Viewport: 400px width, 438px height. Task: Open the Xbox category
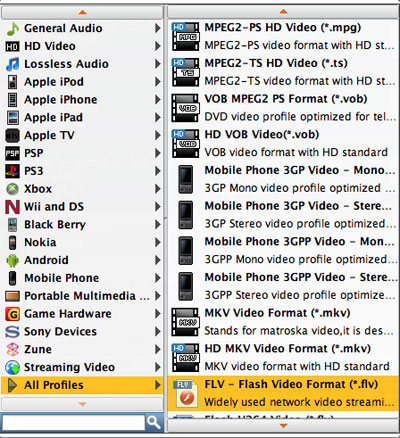pyautogui.click(x=82, y=189)
